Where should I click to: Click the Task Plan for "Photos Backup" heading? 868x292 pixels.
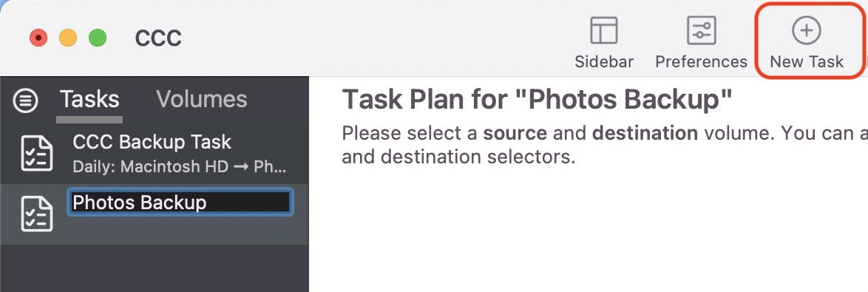[x=538, y=101]
